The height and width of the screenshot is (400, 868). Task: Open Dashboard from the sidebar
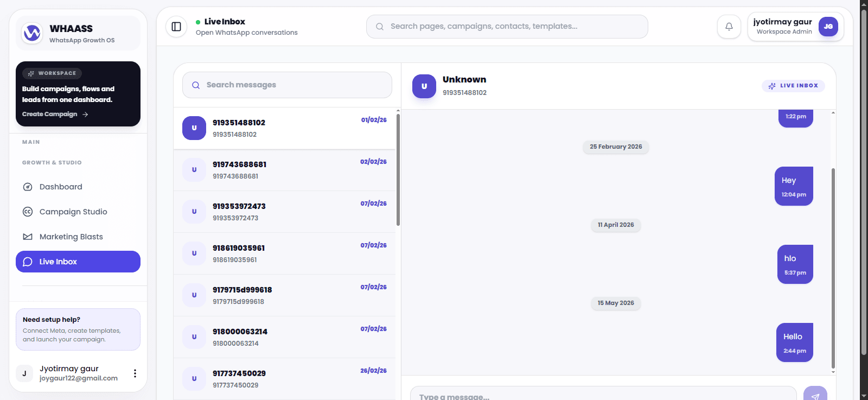point(78,187)
